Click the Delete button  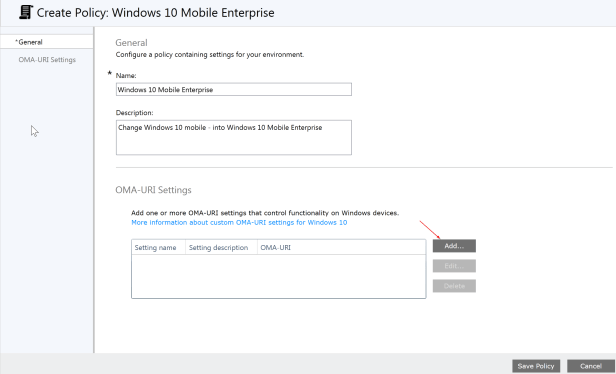454,286
